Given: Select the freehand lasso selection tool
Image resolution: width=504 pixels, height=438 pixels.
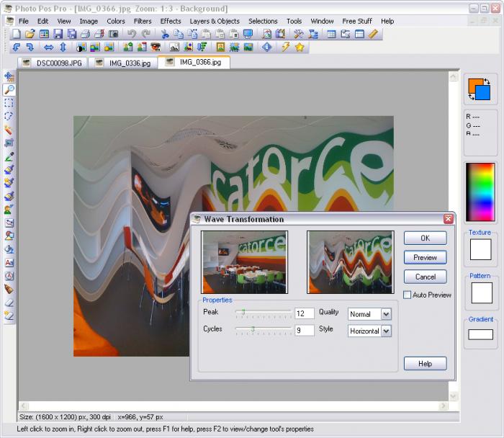Looking at the screenshot, I should coord(9,116).
